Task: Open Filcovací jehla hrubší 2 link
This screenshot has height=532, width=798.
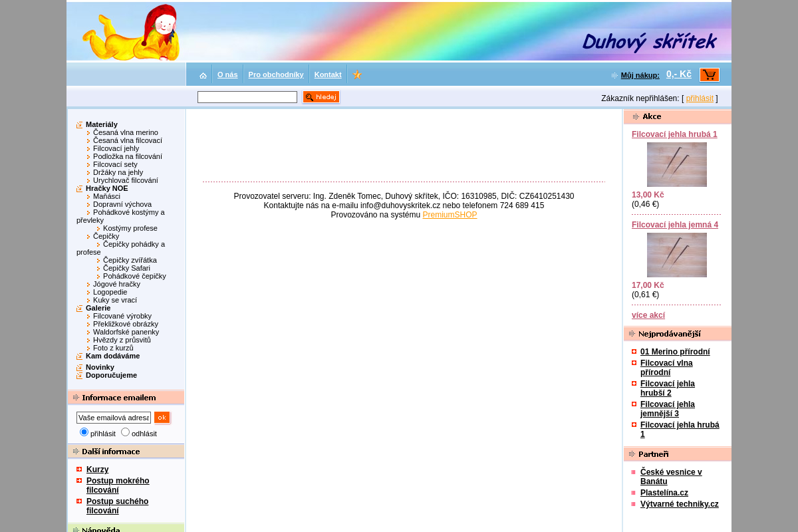Action: click(x=668, y=388)
